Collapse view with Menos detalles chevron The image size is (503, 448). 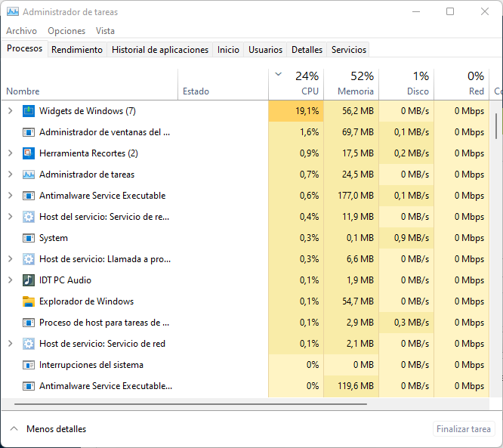click(14, 429)
